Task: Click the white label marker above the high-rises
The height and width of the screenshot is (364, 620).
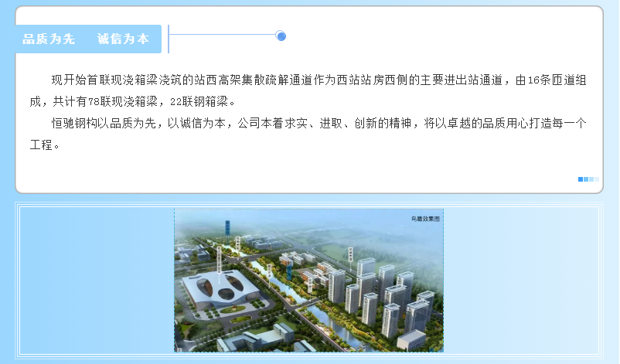Action: [x=350, y=254]
